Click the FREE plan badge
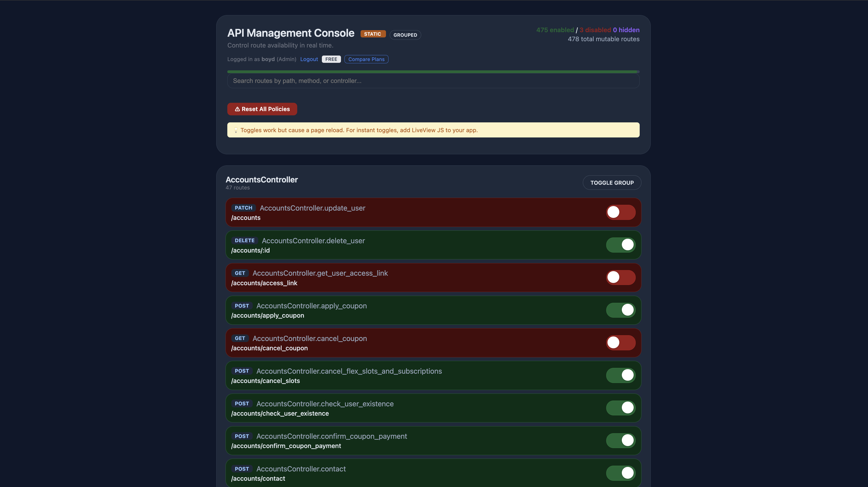The height and width of the screenshot is (487, 868). pos(331,59)
